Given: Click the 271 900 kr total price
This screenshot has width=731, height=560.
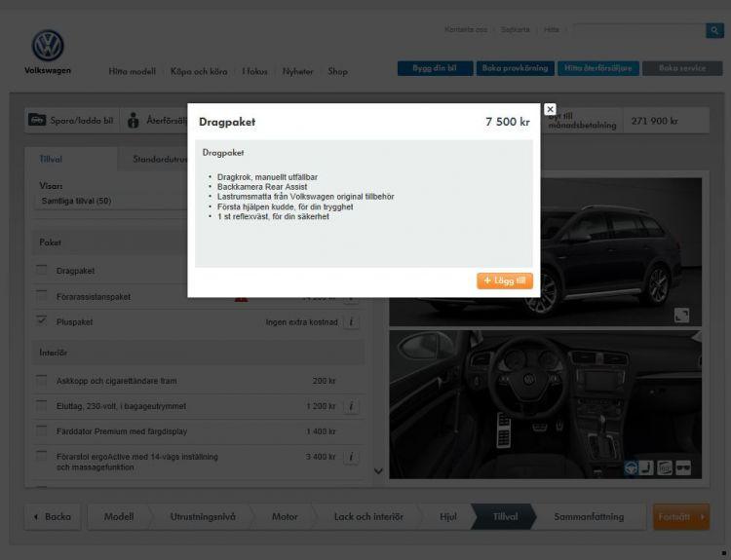Looking at the screenshot, I should pos(655,121).
